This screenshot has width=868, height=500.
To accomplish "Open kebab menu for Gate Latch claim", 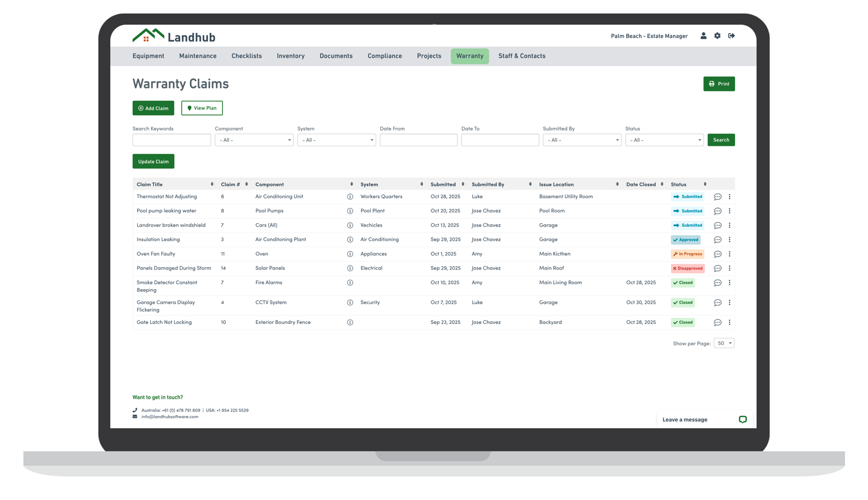I will (729, 322).
